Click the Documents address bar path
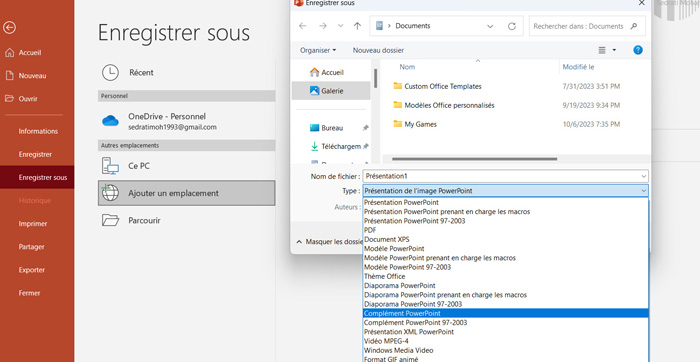This screenshot has width=700, height=362. [x=413, y=26]
